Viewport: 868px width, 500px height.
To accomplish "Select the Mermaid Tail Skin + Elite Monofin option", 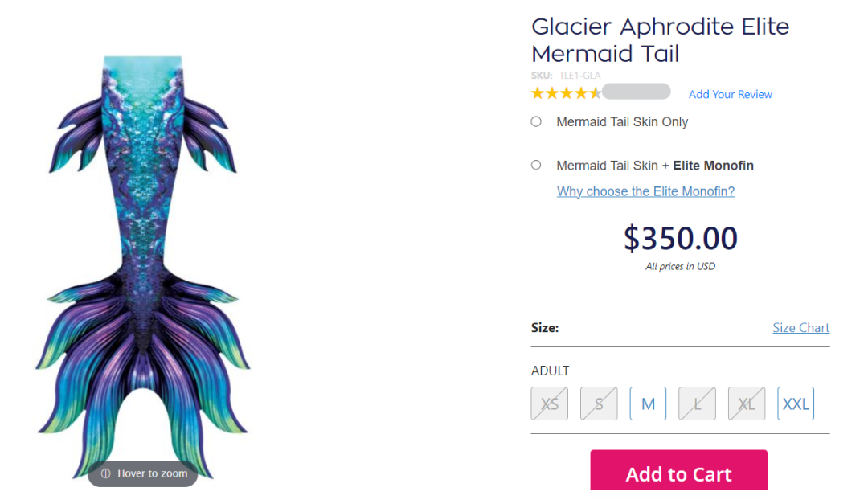I will (536, 165).
